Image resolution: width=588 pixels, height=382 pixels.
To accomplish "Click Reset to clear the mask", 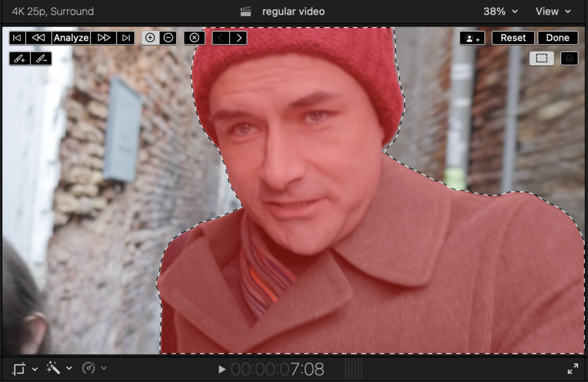I will tap(513, 38).
